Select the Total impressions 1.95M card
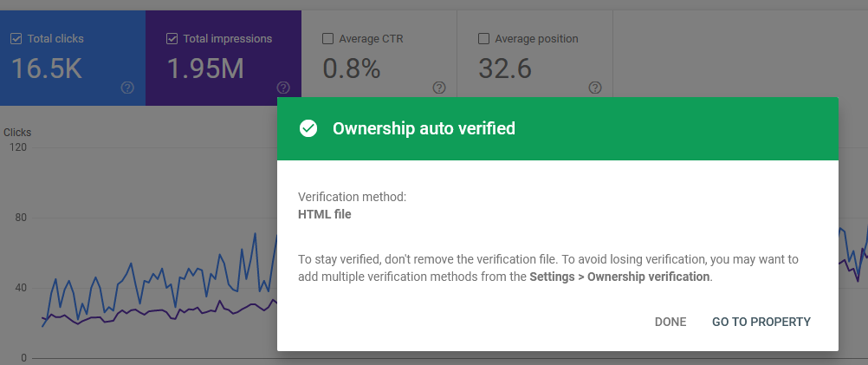Viewport: 868px width, 365px height. pos(223,57)
